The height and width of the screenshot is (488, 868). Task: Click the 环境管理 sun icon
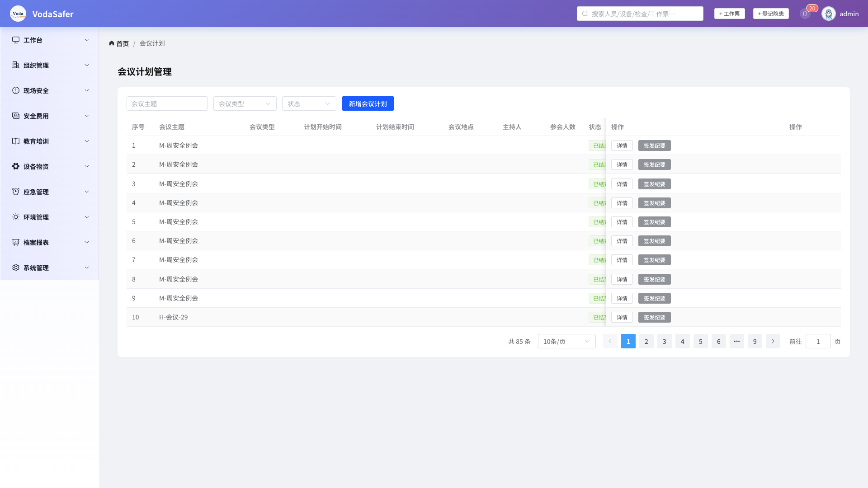point(16,217)
